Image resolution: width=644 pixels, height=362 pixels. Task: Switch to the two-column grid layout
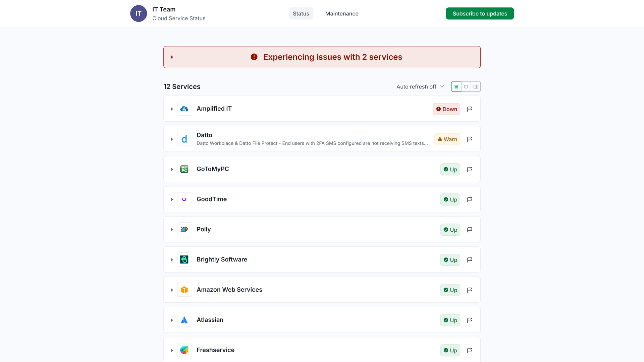tap(466, 86)
